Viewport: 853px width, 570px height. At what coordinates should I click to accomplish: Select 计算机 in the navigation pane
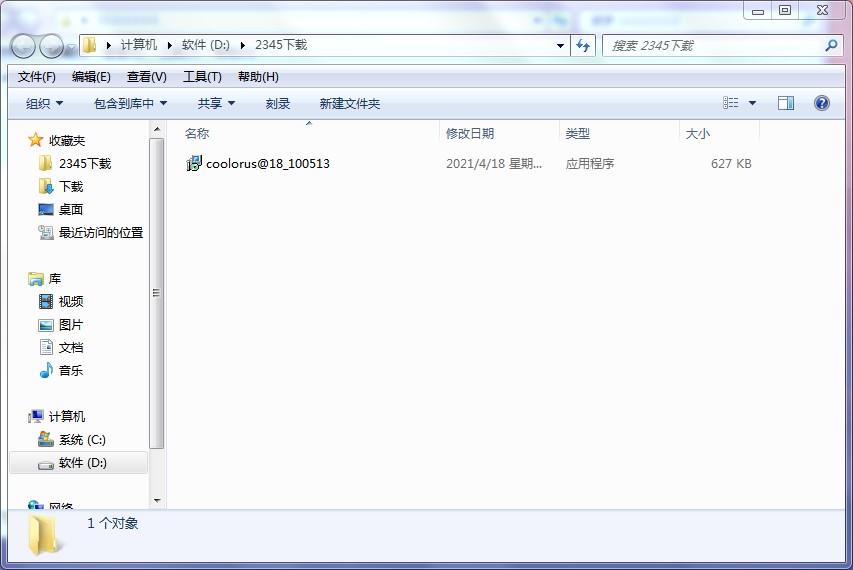[67, 417]
